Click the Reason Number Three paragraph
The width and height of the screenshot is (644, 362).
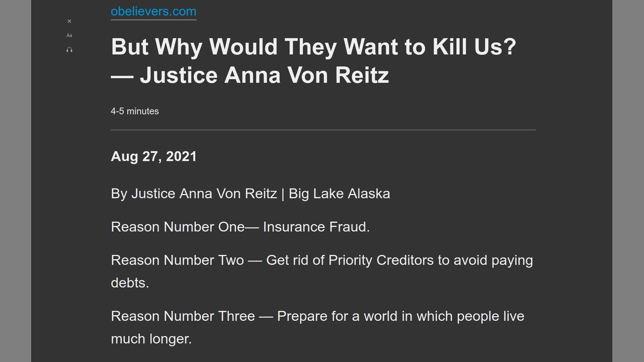tap(317, 316)
